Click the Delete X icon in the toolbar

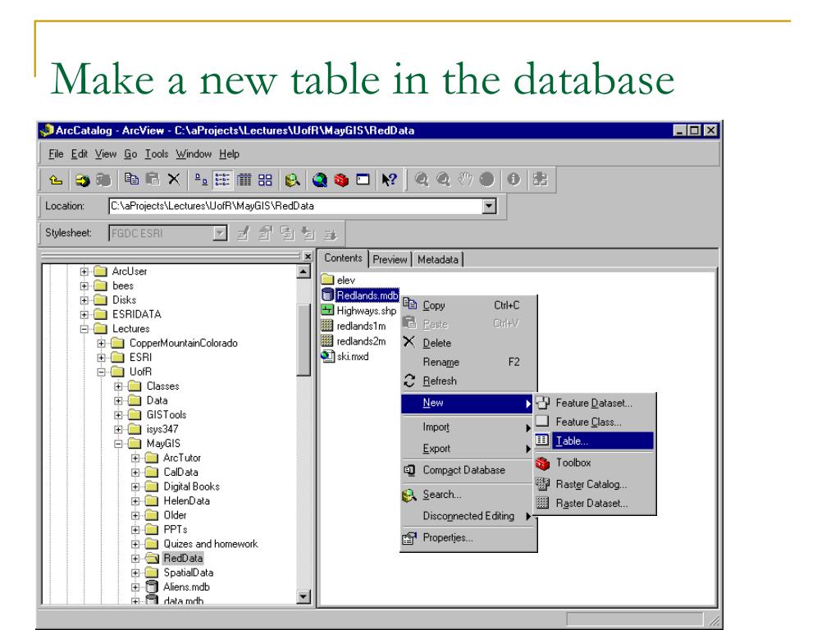coord(174,180)
